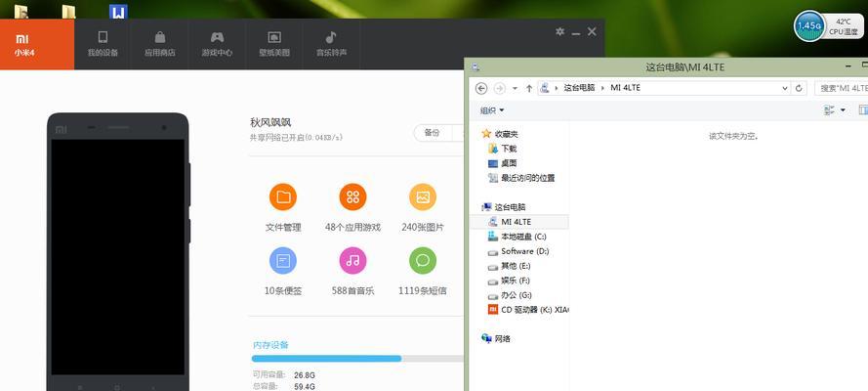
Task: Open settings gear in Mi assistant window
Action: 560,32
